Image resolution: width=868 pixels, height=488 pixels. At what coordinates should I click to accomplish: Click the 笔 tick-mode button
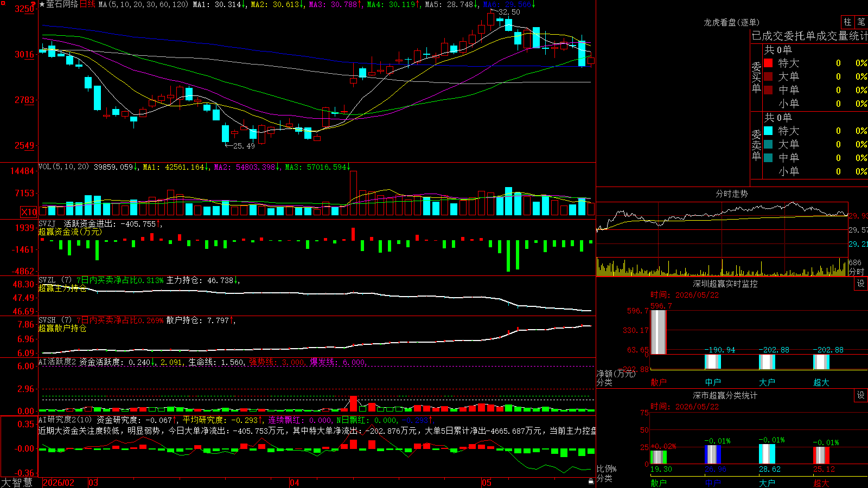861,22
